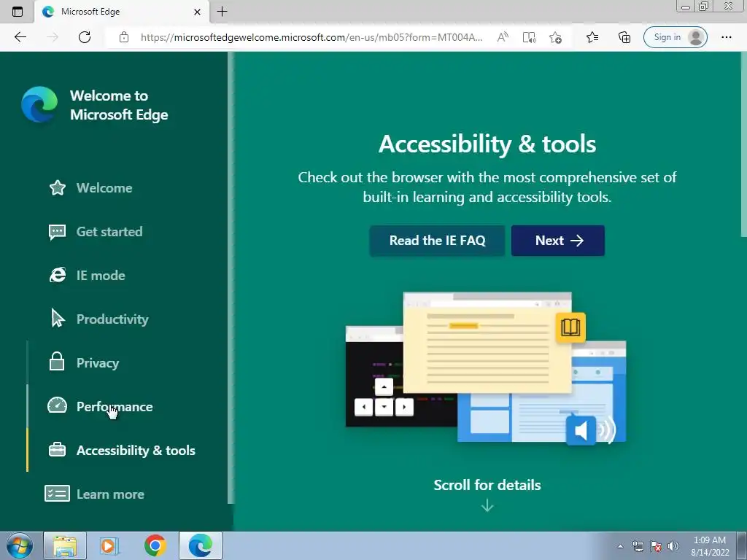Click the Accessibility & tools briefcase icon
Screen dimensions: 747x560
tap(57, 449)
